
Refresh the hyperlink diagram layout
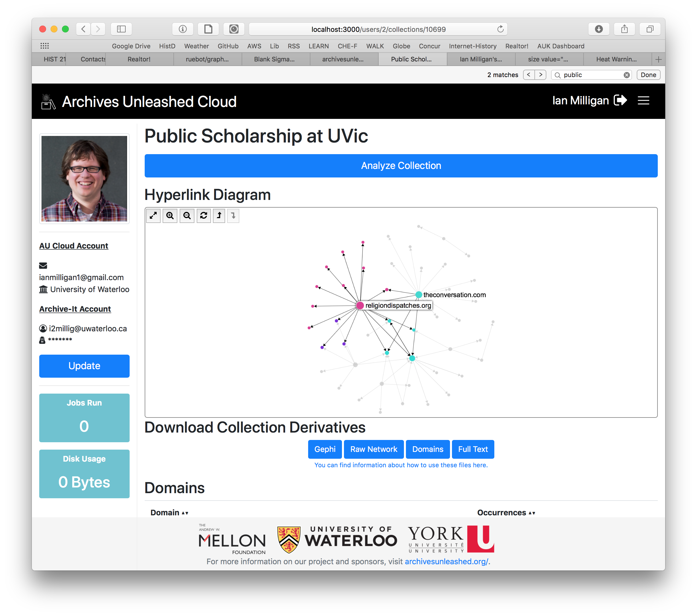pos(204,216)
